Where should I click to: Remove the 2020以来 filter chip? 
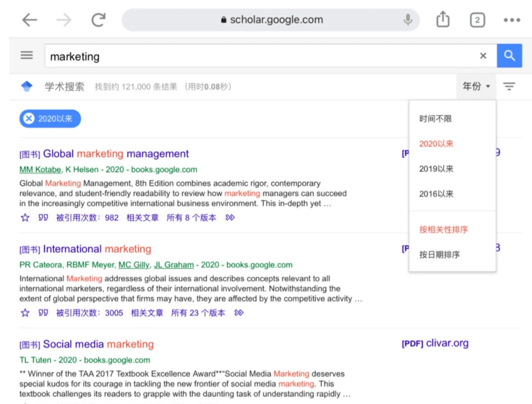click(x=29, y=119)
